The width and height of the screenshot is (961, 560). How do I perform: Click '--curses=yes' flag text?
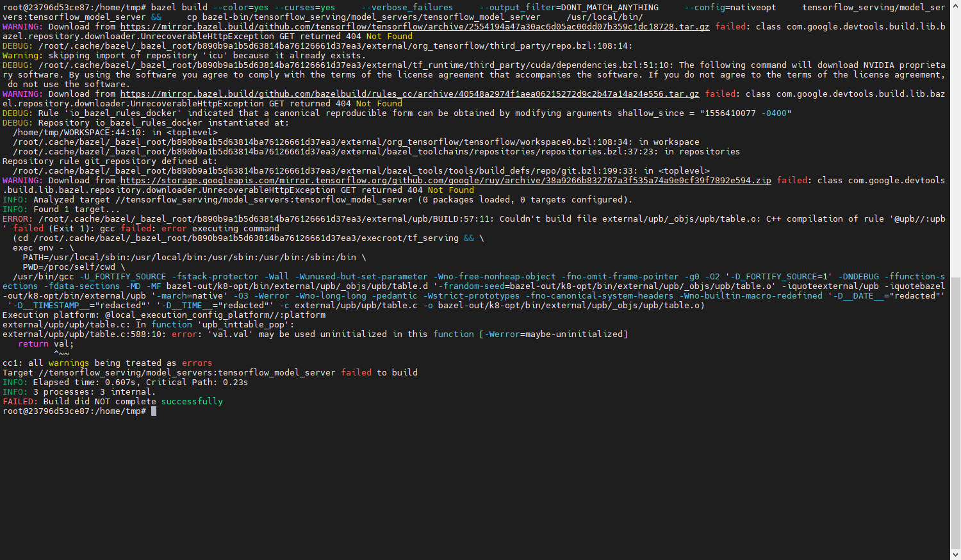pos(305,8)
